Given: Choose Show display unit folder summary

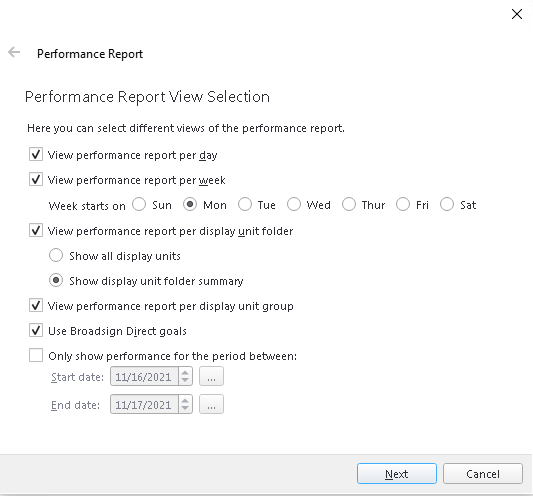Looking at the screenshot, I should point(56,280).
